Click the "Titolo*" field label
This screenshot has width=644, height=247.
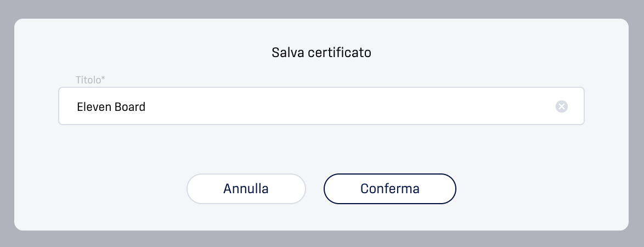[91, 80]
